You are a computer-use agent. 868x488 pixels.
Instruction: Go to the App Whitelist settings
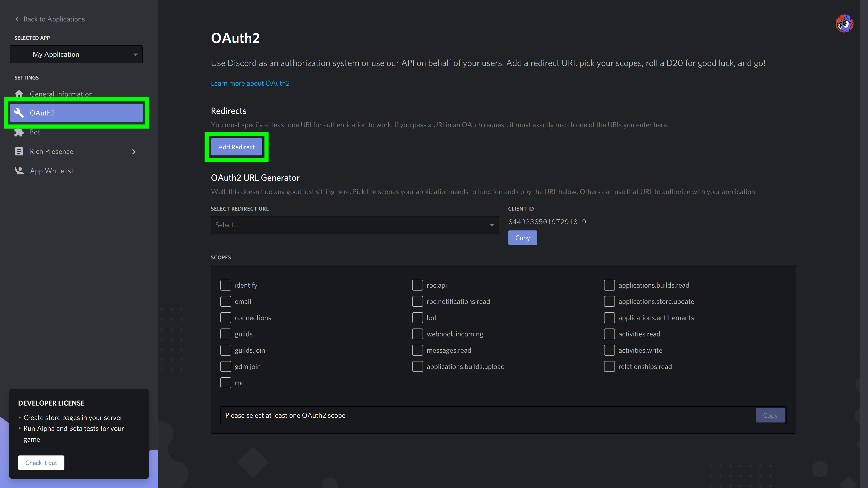tap(52, 171)
